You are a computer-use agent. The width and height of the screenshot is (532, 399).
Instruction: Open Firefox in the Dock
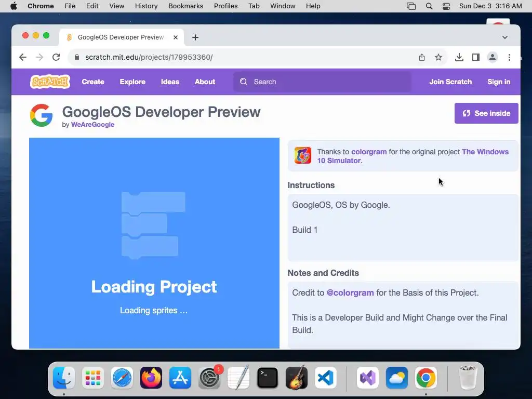151,378
